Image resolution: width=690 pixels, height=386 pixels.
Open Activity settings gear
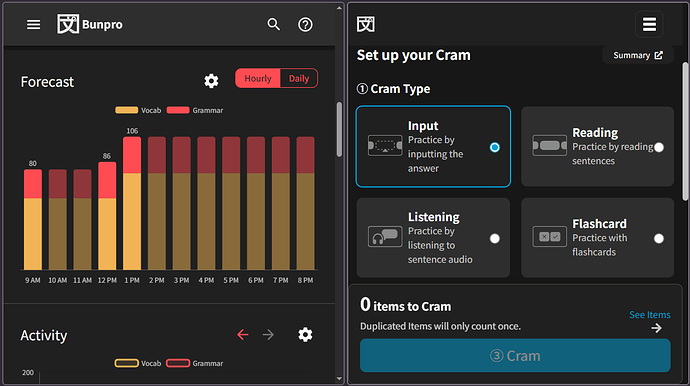tap(305, 335)
